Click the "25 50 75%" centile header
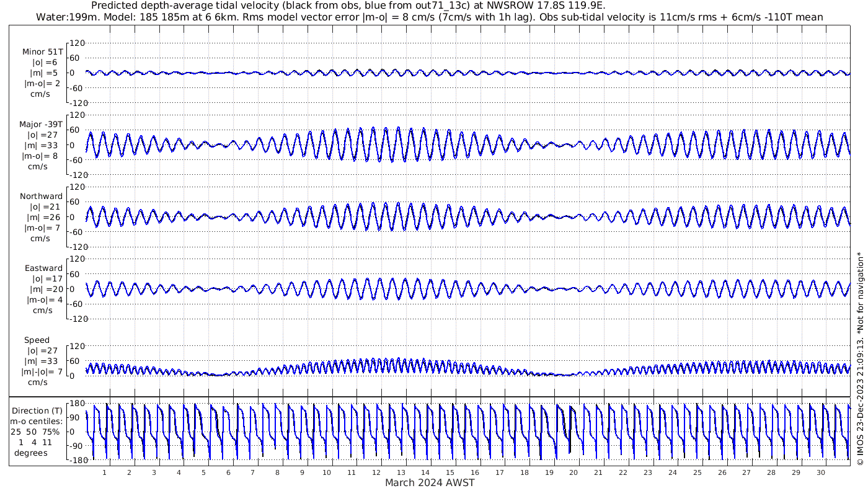The height and width of the screenshot is (496, 868). (35, 432)
